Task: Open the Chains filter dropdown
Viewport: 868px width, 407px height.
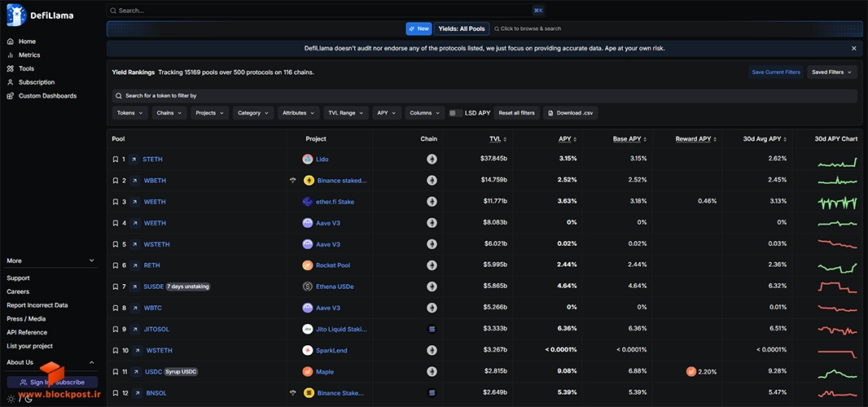Action: pyautogui.click(x=169, y=113)
